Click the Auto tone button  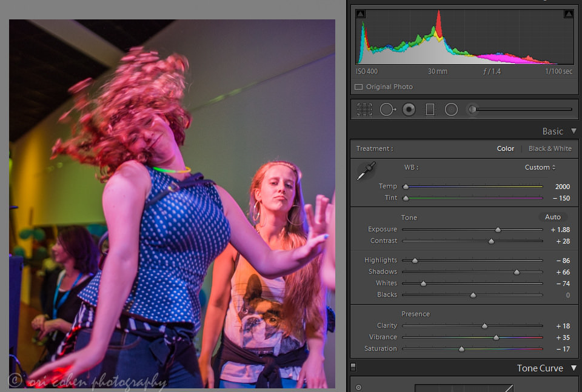click(x=553, y=217)
